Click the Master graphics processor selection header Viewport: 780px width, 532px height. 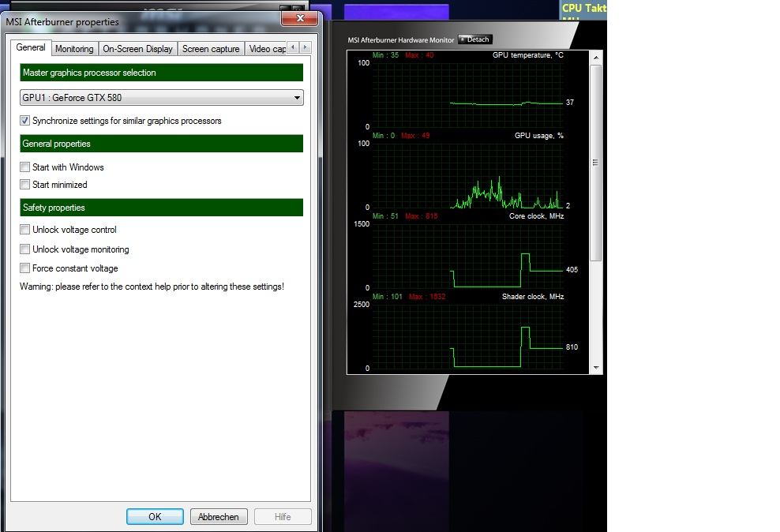pos(162,73)
